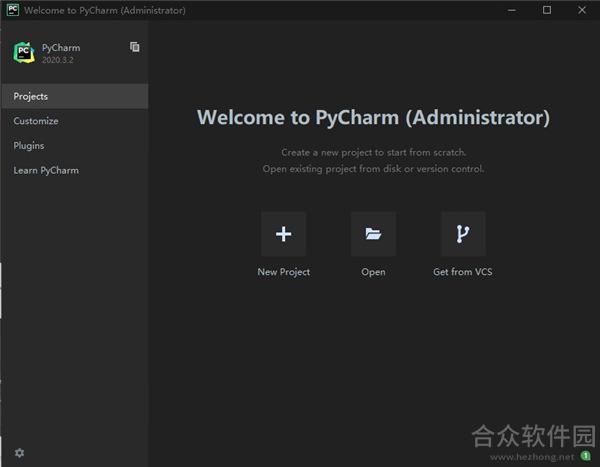600x467 pixels.
Task: Click the PyCharm logo in sidebar
Action: [x=24, y=52]
